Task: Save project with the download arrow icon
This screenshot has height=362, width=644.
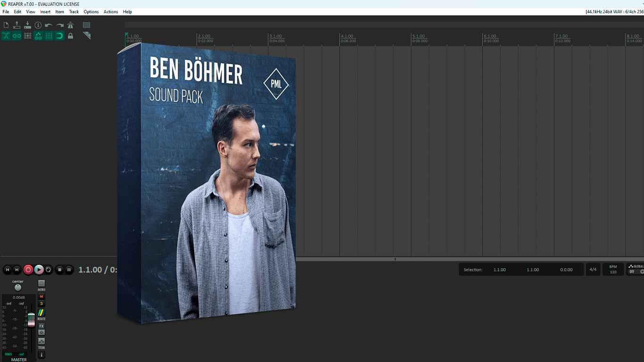Action: (x=27, y=25)
